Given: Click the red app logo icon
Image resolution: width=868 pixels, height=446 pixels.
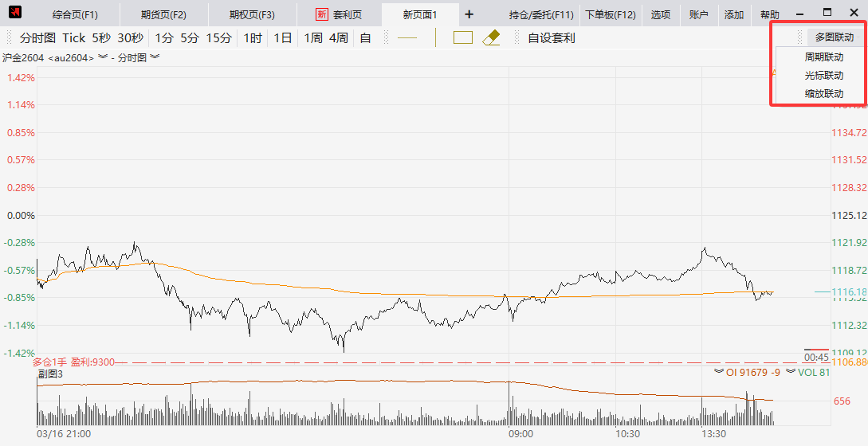Looking at the screenshot, I should pyautogui.click(x=14, y=14).
